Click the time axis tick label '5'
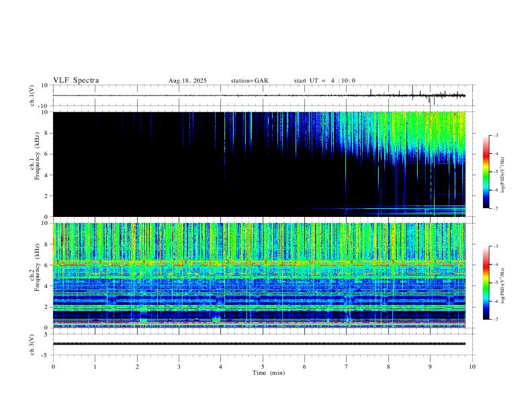The width and height of the screenshot is (532, 411). click(263, 367)
